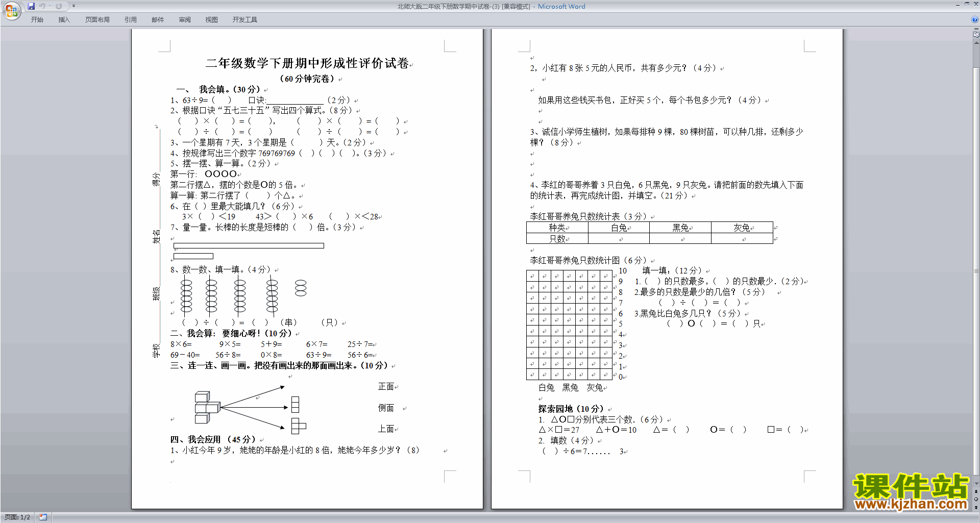This screenshot has width=980, height=523.
Task: Click the vertical scrollbar down arrow
Action: 976,484
